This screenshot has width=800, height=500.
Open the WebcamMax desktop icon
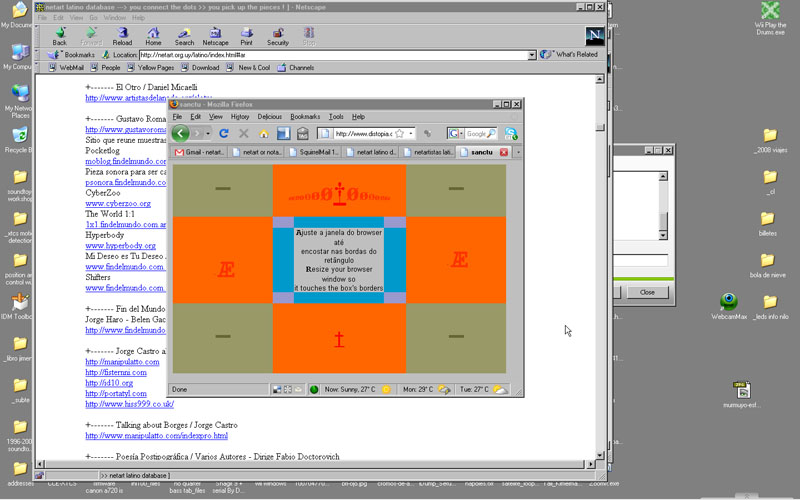(730, 304)
